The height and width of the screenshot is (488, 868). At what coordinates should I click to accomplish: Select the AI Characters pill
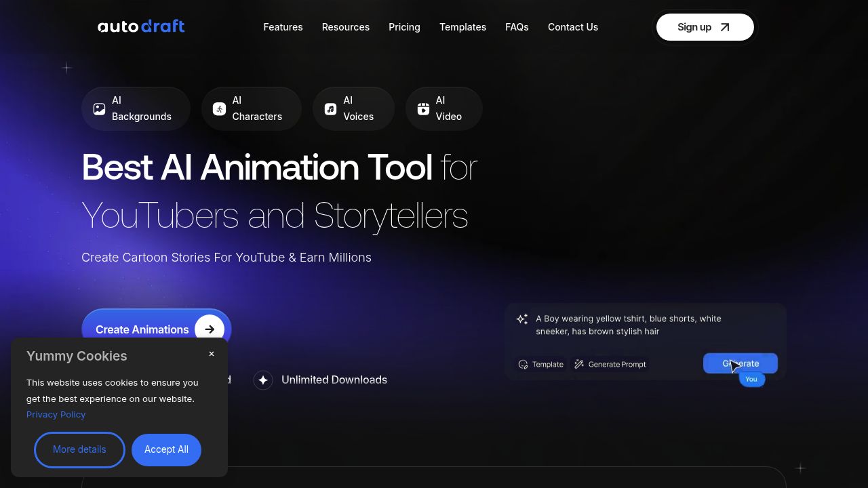click(x=252, y=108)
